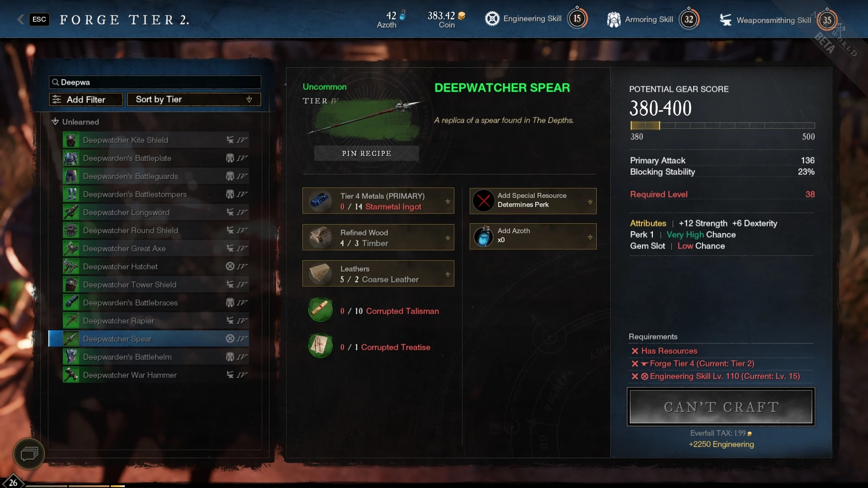The image size is (868, 488).
Task: Click the Azoth vial icon
Action: [483, 236]
